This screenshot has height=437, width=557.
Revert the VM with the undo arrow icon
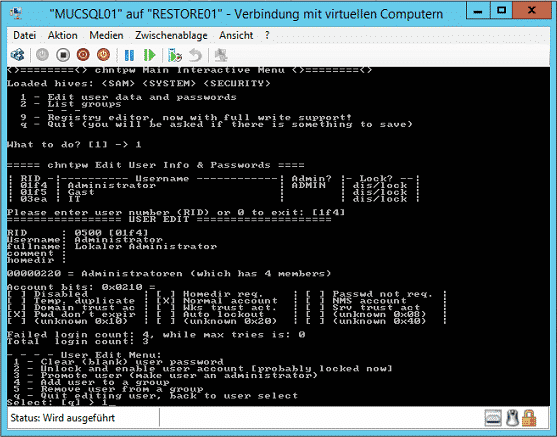point(195,55)
